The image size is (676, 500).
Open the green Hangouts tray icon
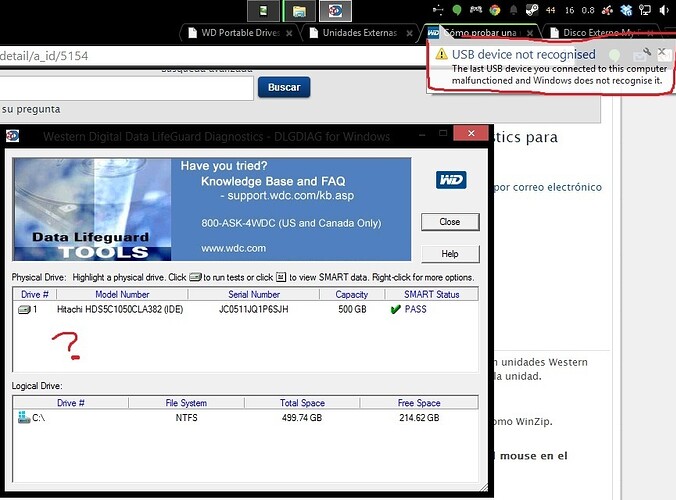tap(457, 10)
